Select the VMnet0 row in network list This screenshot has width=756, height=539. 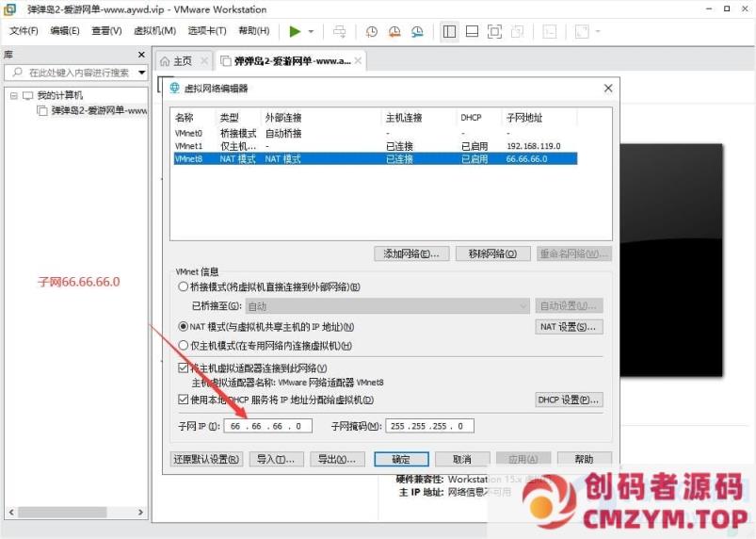click(x=375, y=133)
